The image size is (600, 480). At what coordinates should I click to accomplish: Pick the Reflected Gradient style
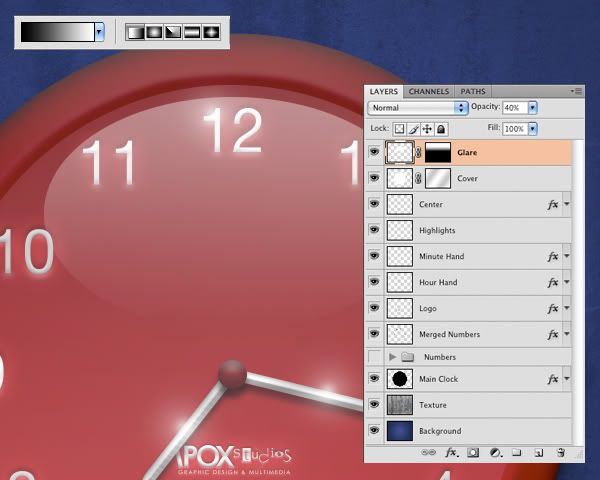pyautogui.click(x=192, y=32)
